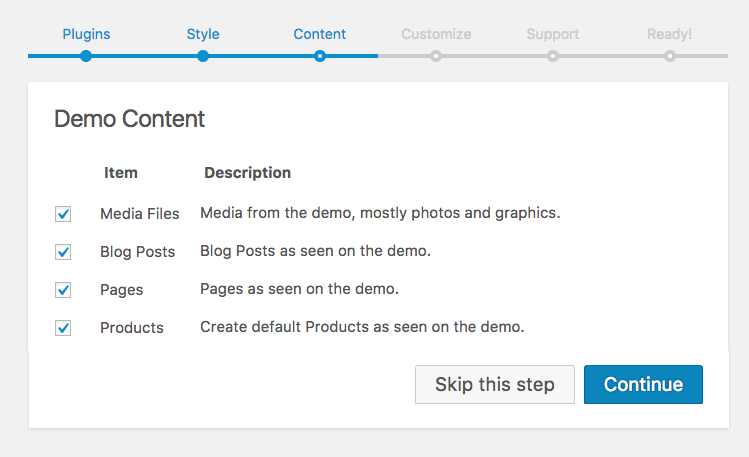The width and height of the screenshot is (749, 457).
Task: Click the Ready! step circle indicator
Action: pos(669,56)
